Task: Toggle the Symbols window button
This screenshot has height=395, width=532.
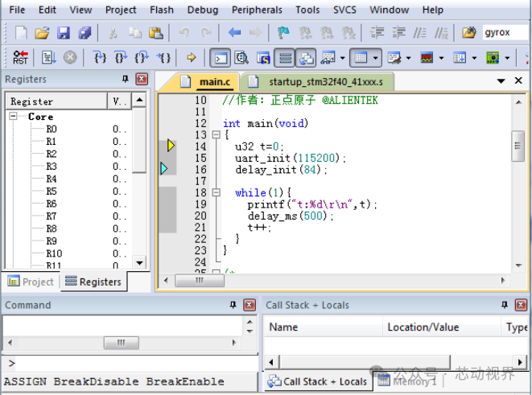Action: (263, 58)
